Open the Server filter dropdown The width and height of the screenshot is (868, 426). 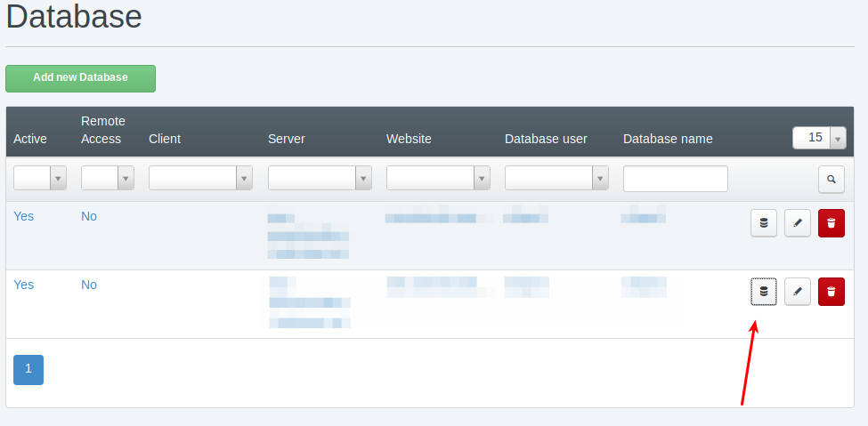tap(320, 178)
